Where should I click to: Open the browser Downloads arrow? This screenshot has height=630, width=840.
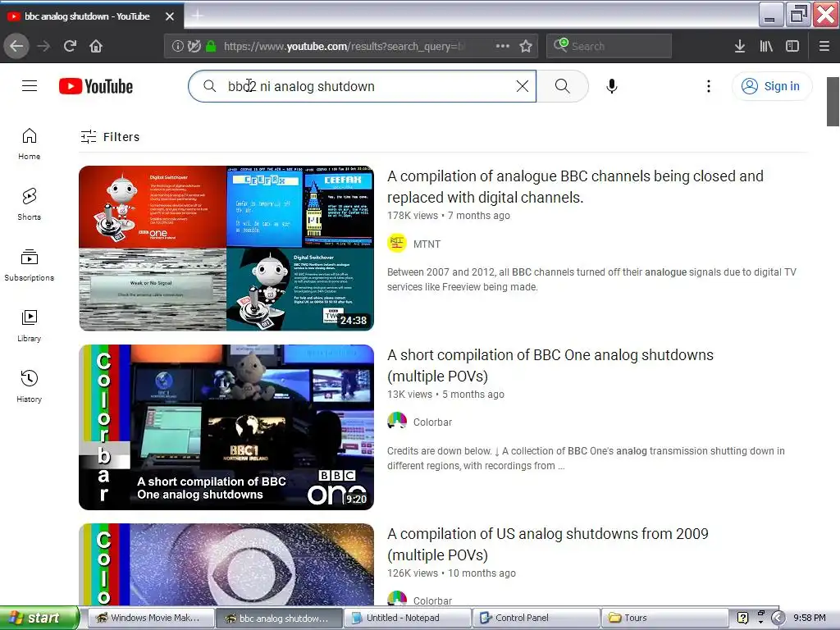coord(740,46)
